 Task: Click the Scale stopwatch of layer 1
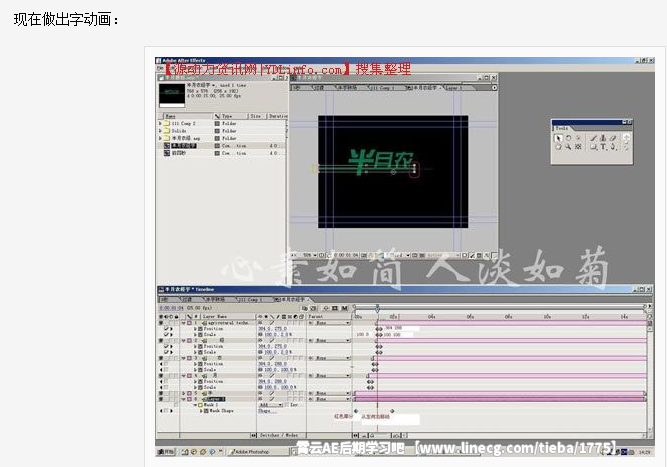[x=201, y=335]
